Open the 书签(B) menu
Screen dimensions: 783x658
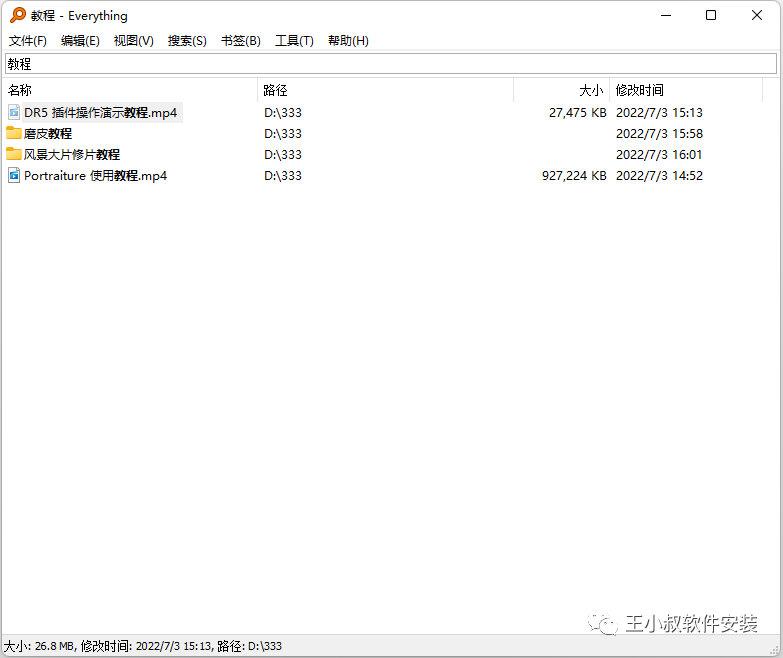[x=241, y=41]
